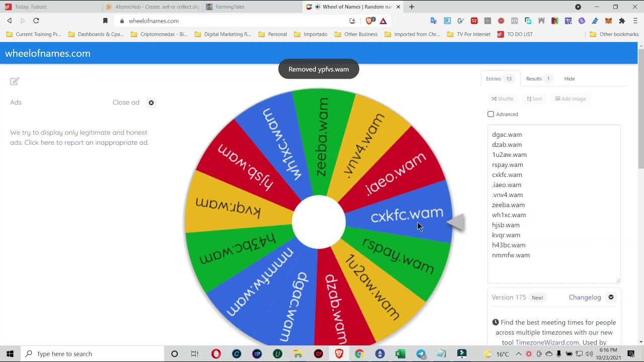Open the TimezoneWizard.com link

(547, 342)
